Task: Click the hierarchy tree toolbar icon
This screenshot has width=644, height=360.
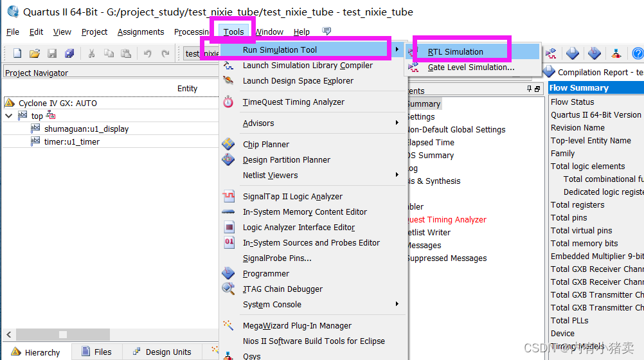Action: pos(616,53)
